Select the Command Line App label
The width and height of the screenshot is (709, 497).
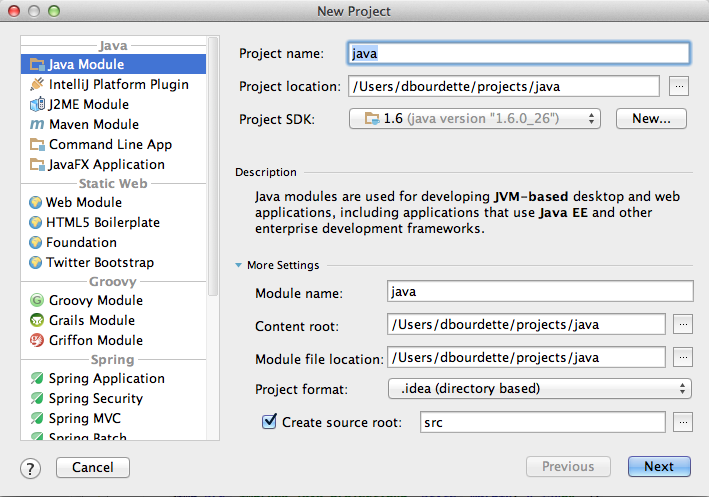pyautogui.click(x=110, y=144)
